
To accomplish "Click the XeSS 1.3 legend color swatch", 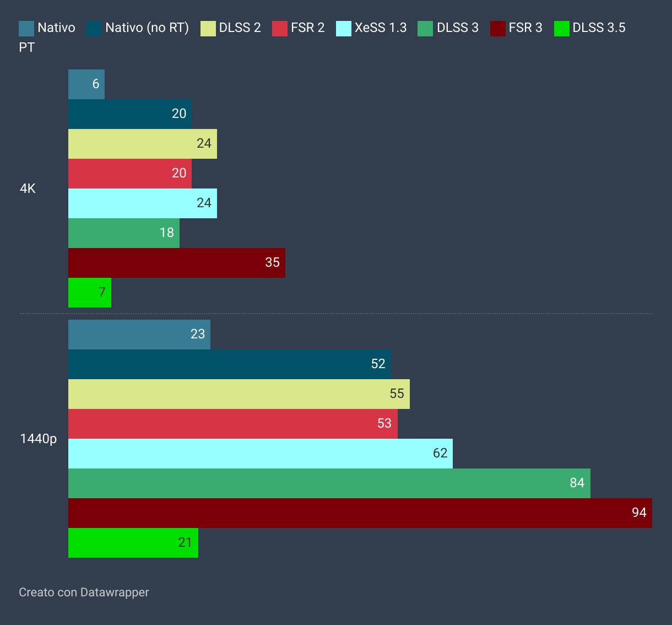I will (344, 29).
